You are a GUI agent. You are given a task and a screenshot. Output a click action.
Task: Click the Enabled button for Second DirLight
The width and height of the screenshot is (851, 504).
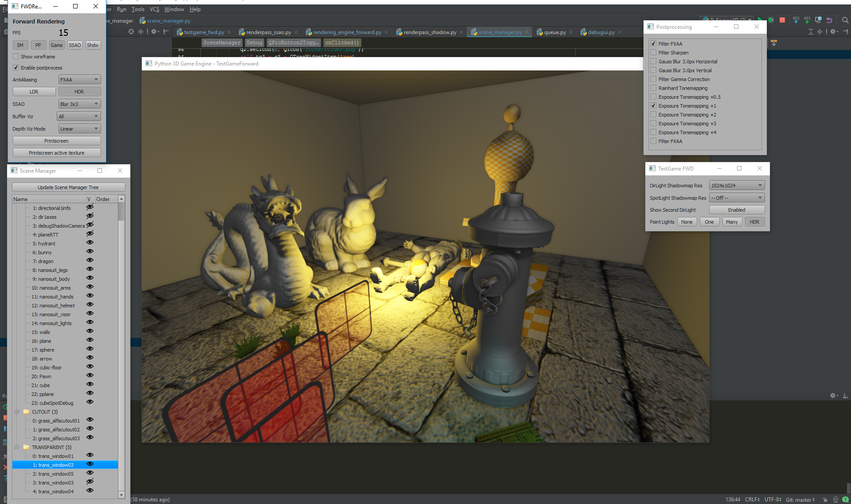pyautogui.click(x=737, y=210)
